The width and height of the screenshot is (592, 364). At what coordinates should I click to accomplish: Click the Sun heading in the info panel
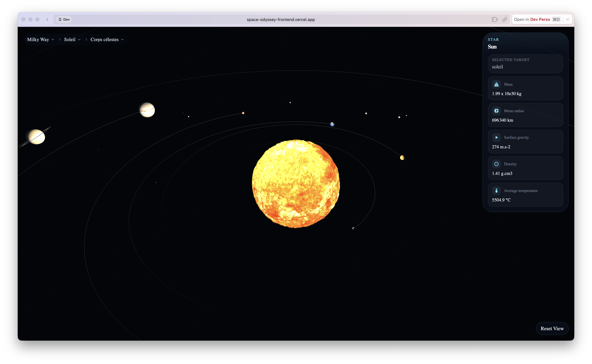(492, 47)
